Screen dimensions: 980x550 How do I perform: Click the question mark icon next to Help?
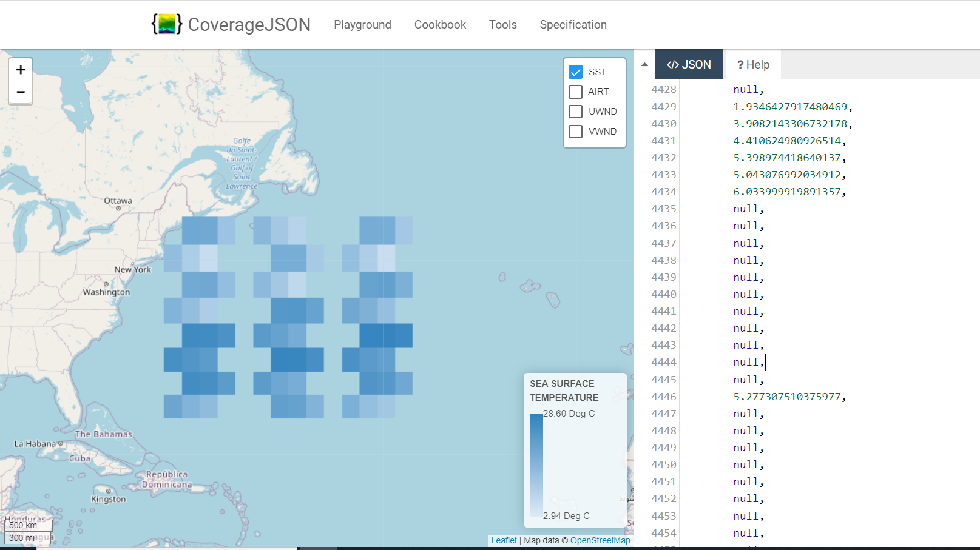tap(739, 64)
